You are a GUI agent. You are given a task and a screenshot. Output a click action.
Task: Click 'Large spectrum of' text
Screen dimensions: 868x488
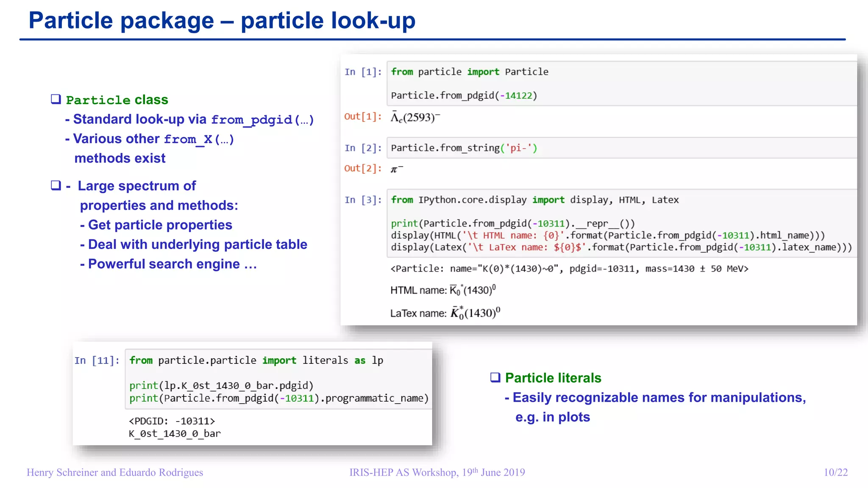click(x=137, y=186)
